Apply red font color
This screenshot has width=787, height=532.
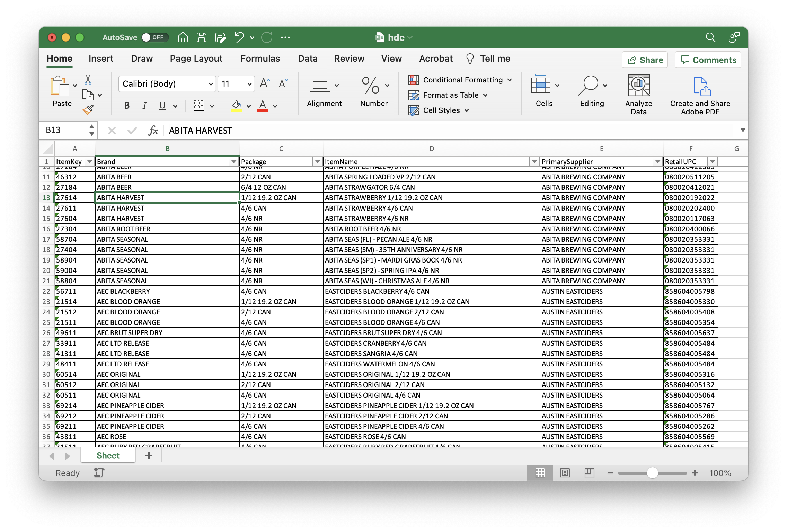263,106
